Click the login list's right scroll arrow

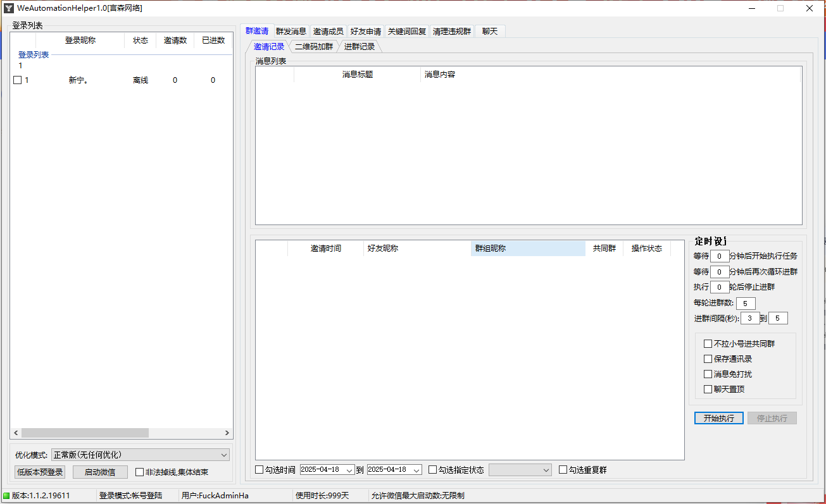(x=227, y=433)
